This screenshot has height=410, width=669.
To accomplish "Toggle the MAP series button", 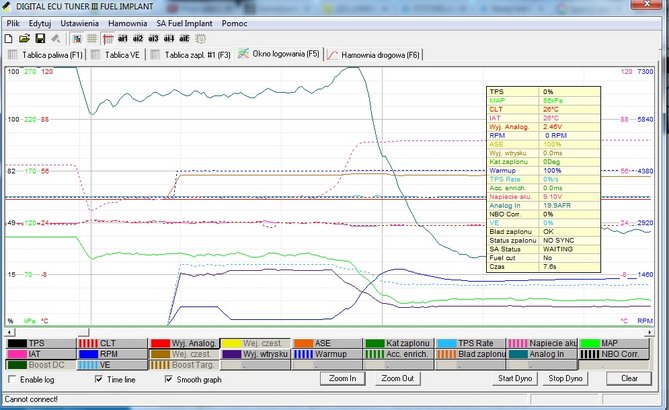I will [614, 343].
